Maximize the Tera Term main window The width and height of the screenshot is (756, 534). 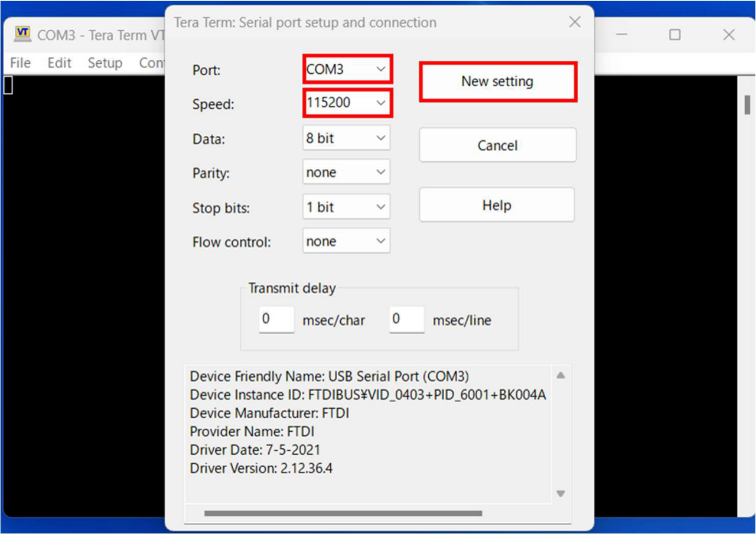674,35
